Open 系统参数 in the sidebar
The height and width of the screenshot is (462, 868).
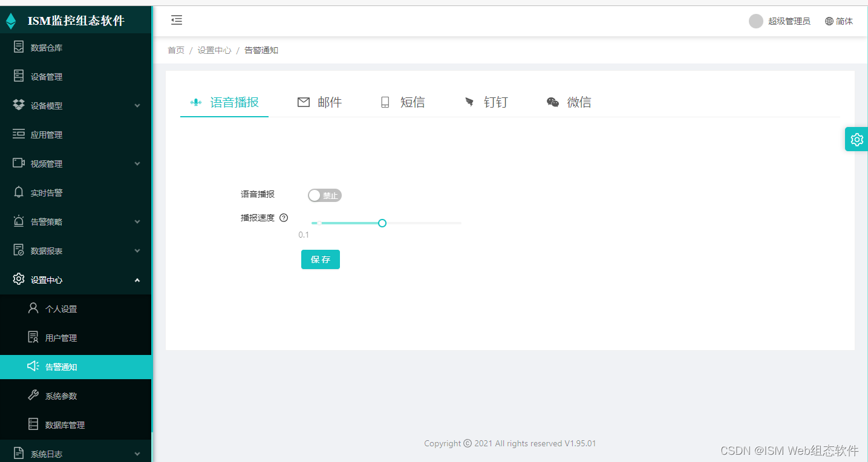(x=76, y=396)
